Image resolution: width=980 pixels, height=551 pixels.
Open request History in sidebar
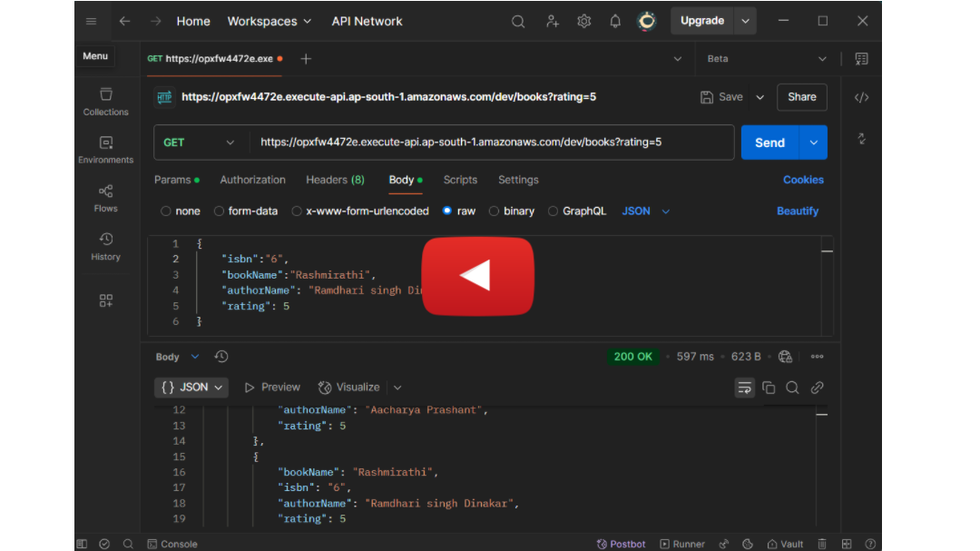point(105,246)
